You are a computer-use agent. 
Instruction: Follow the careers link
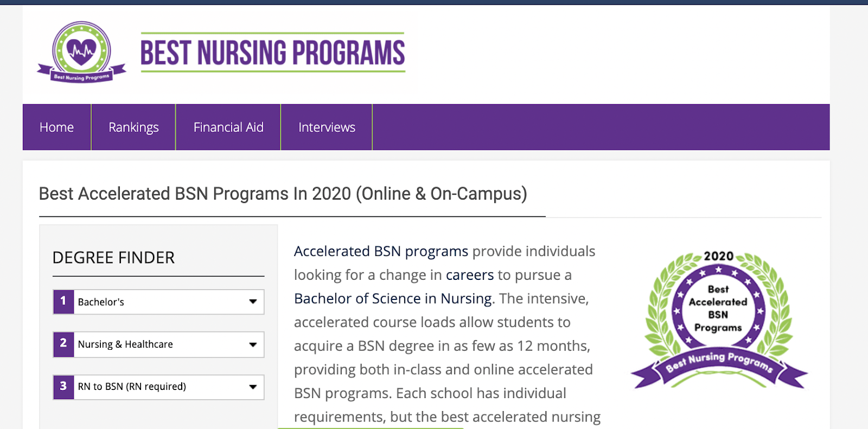[x=470, y=276]
